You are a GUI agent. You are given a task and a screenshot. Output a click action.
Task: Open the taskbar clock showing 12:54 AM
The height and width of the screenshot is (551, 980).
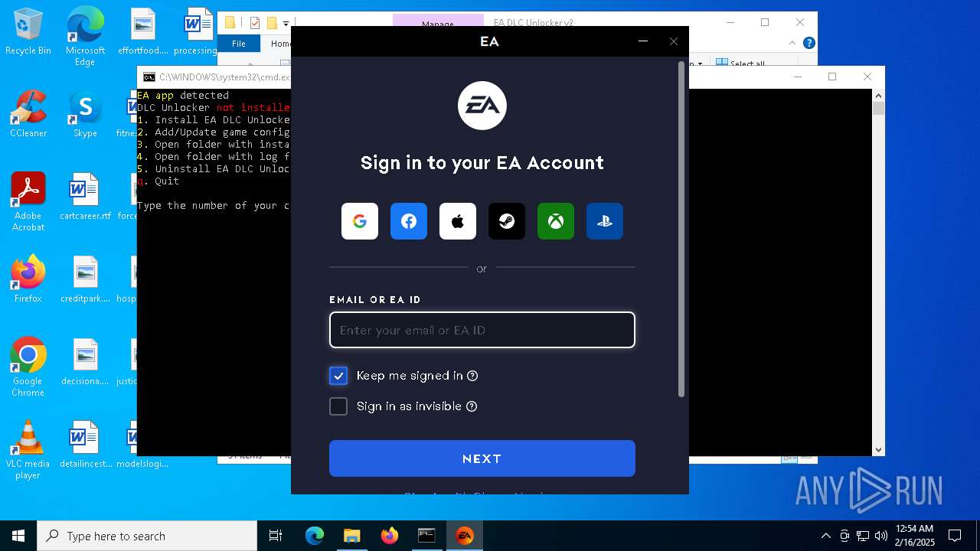(x=914, y=536)
